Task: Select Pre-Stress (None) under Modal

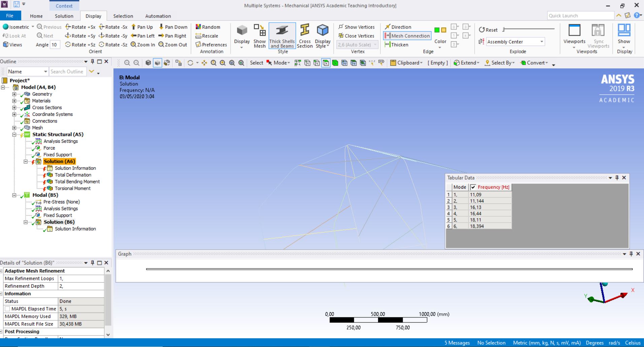Action: coord(62,202)
